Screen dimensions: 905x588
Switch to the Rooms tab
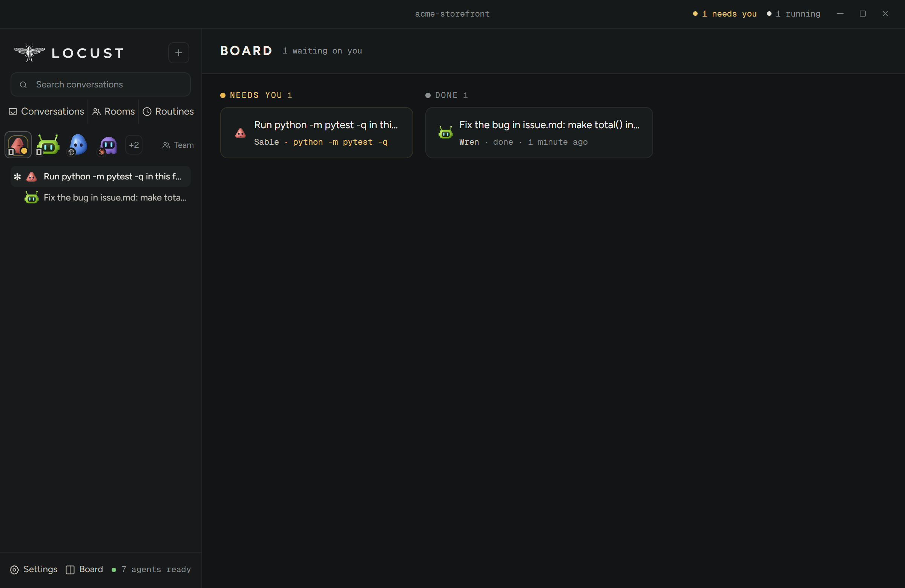click(114, 111)
